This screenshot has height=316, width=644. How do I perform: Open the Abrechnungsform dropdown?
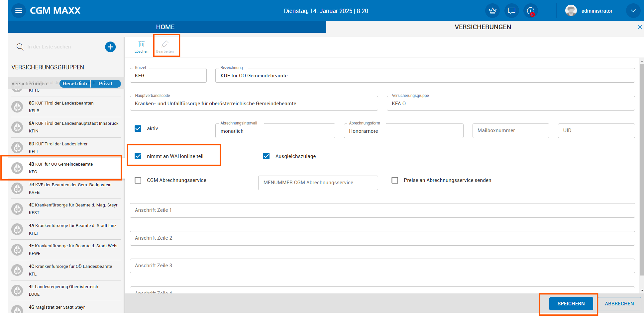click(403, 131)
